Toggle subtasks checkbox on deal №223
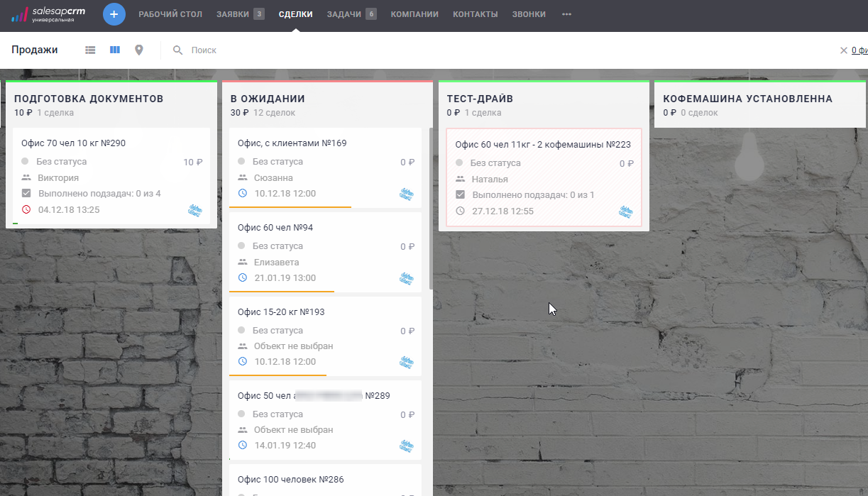Screen dimensions: 868x496 point(460,195)
